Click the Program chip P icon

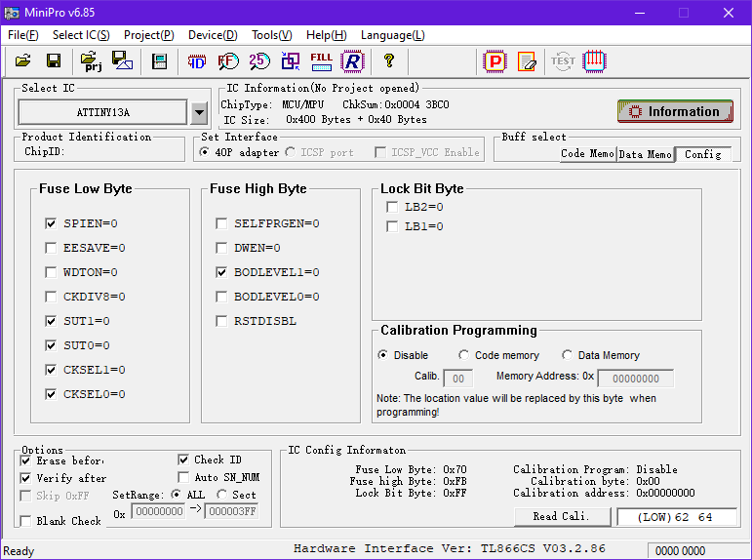click(495, 61)
